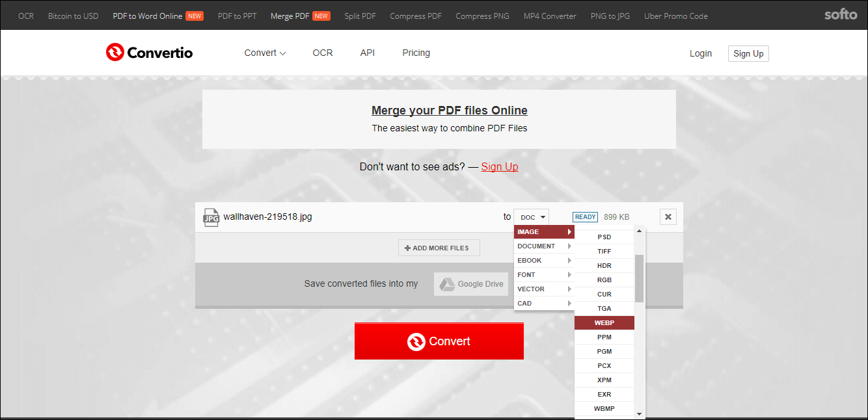Select PPM format
The height and width of the screenshot is (420, 868).
[x=604, y=337]
